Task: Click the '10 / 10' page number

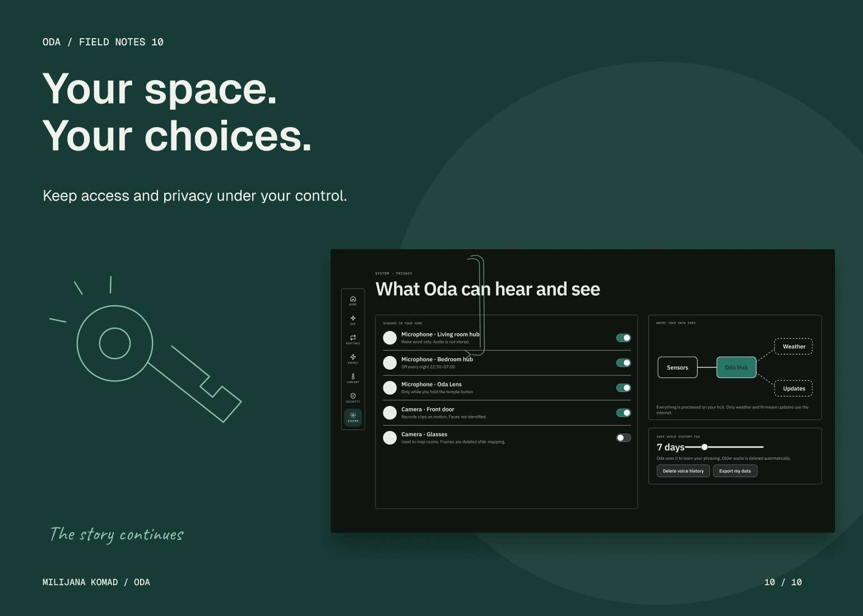Action: tap(783, 582)
